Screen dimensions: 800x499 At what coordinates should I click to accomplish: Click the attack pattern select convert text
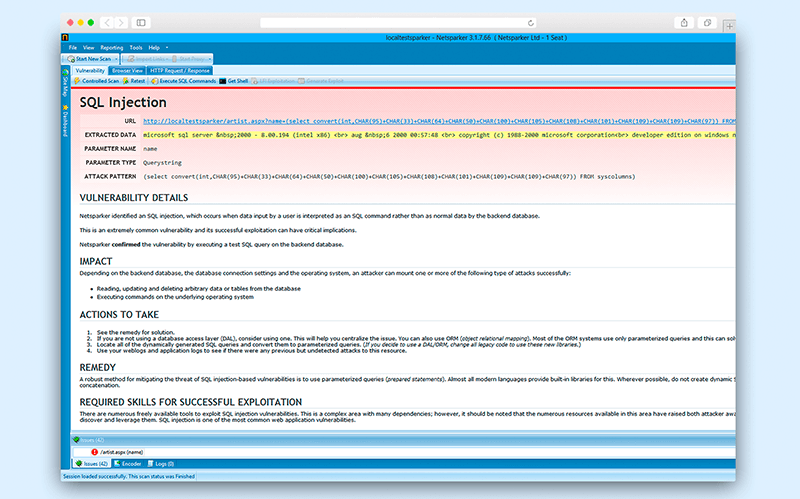389,177
